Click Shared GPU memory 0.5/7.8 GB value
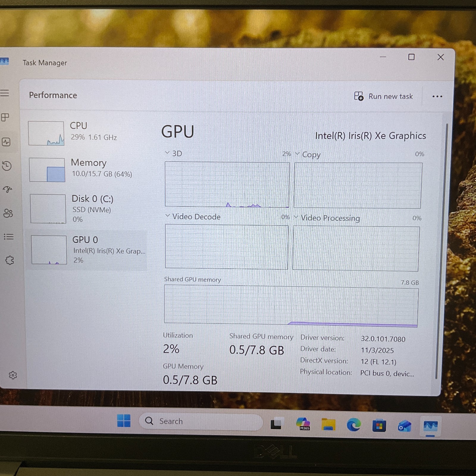 [x=256, y=350]
